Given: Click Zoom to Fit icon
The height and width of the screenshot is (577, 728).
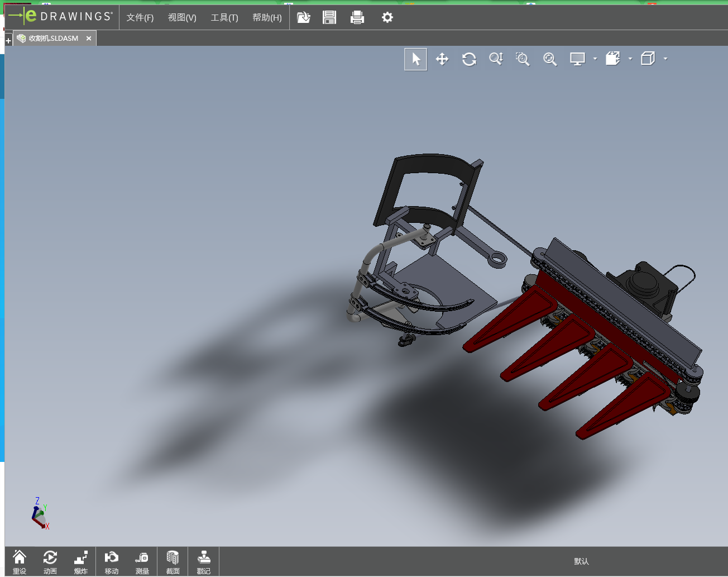Looking at the screenshot, I should coord(550,59).
